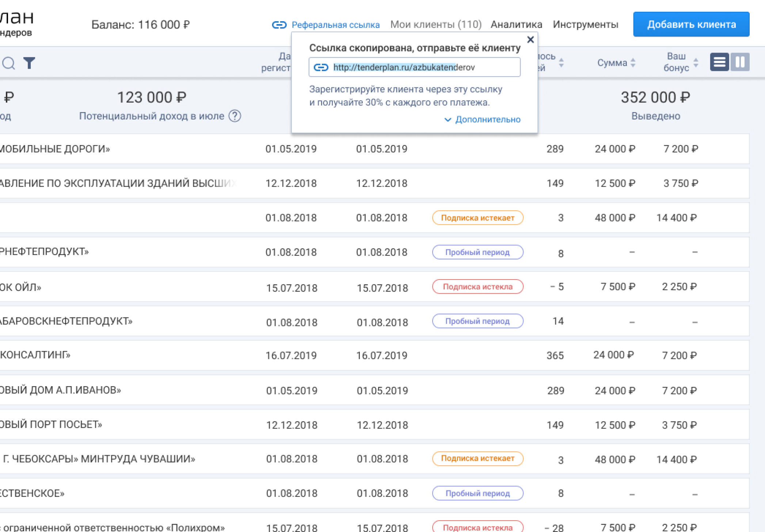
Task: Click Потенциальный доход в июле label
Action: [152, 116]
